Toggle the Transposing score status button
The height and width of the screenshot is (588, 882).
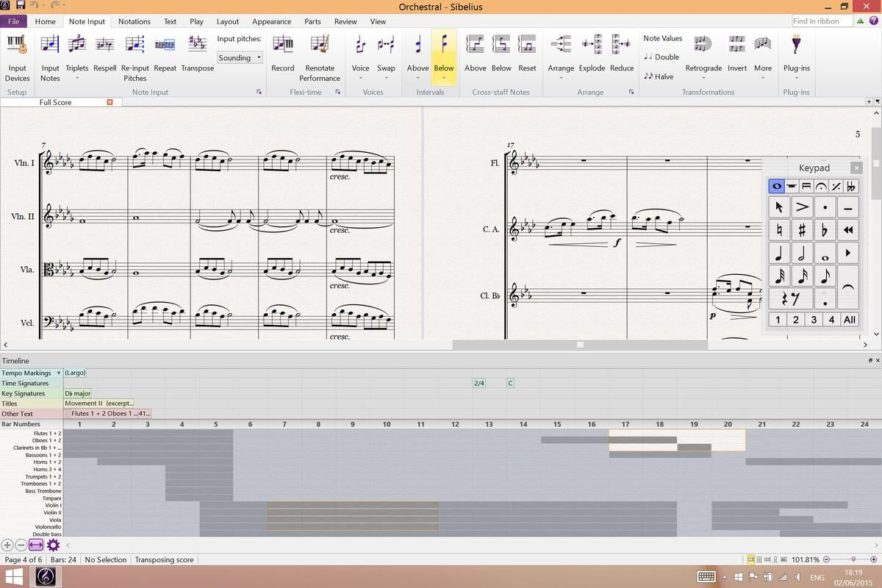164,560
